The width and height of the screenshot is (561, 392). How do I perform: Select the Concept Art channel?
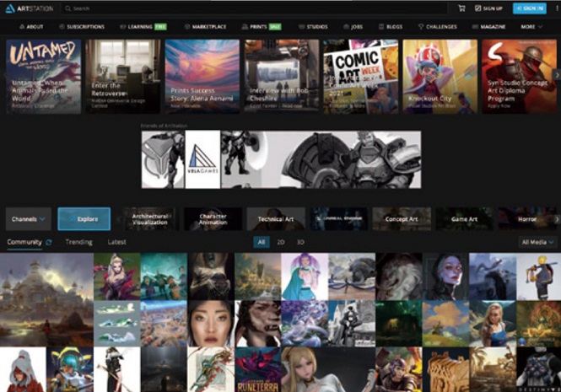click(x=402, y=219)
